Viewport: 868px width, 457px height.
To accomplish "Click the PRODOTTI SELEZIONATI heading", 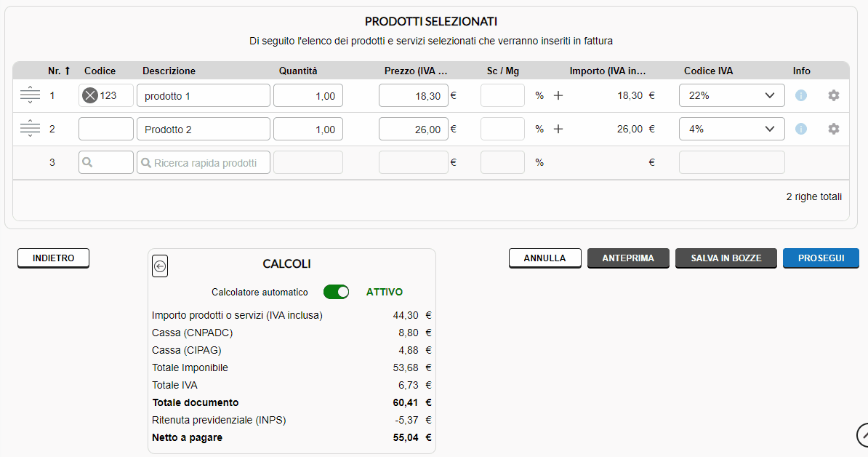I will coord(430,22).
